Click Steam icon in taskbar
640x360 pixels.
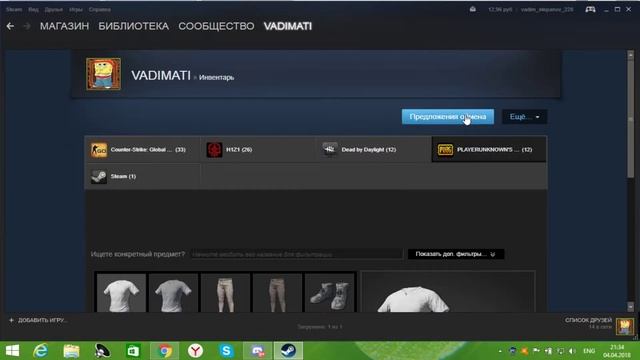289,351
